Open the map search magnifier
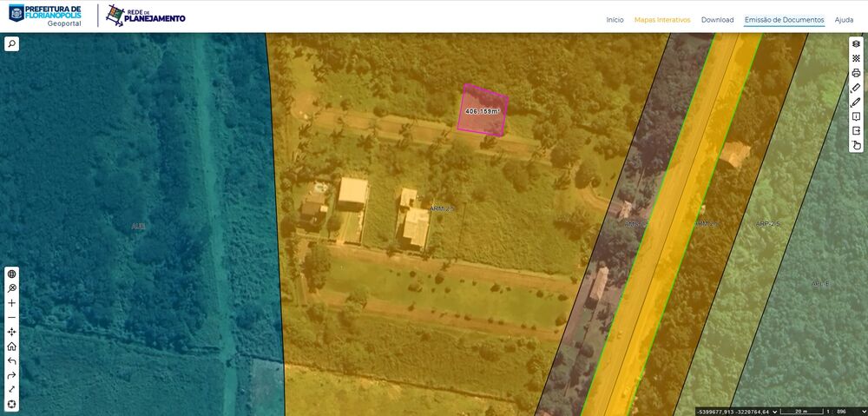 point(11,43)
